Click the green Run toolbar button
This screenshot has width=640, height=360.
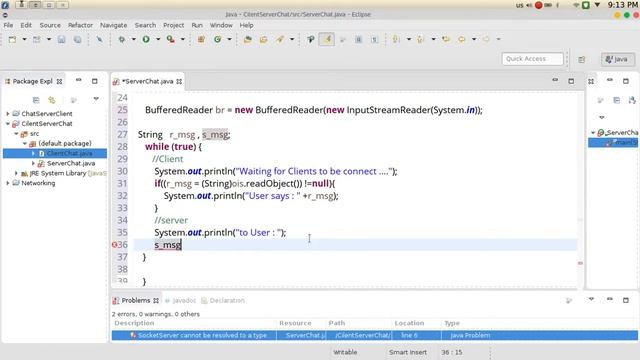tap(146, 39)
